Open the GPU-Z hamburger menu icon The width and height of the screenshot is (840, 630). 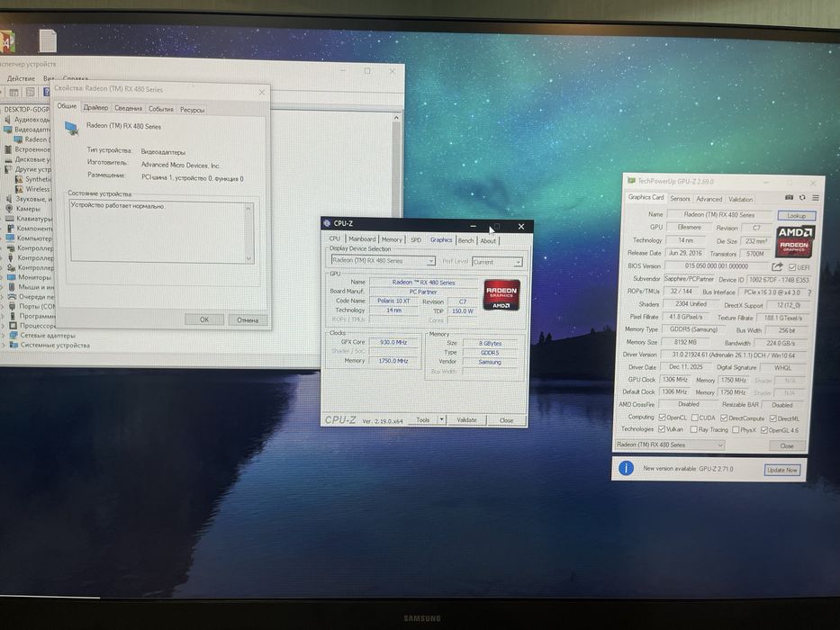pyautogui.click(x=816, y=198)
